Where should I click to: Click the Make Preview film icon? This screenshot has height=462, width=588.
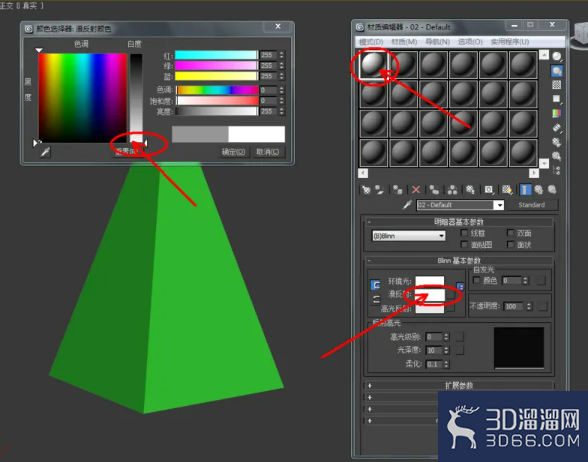(557, 128)
